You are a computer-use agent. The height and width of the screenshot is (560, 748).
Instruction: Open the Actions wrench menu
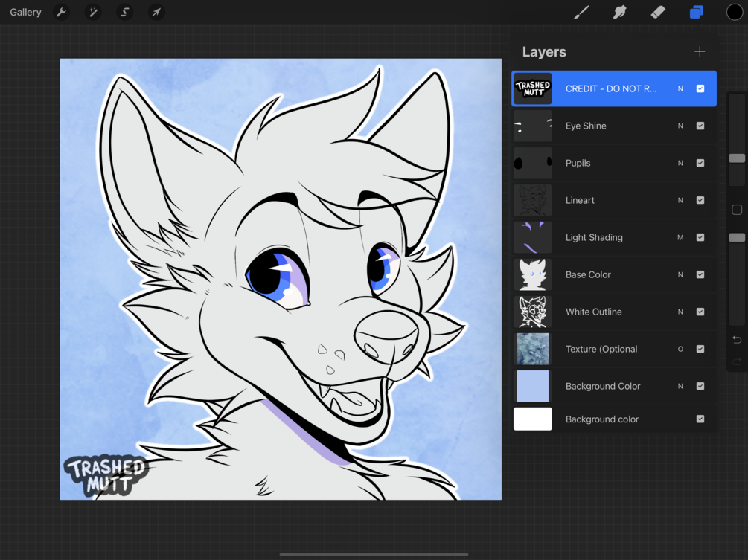pyautogui.click(x=61, y=12)
